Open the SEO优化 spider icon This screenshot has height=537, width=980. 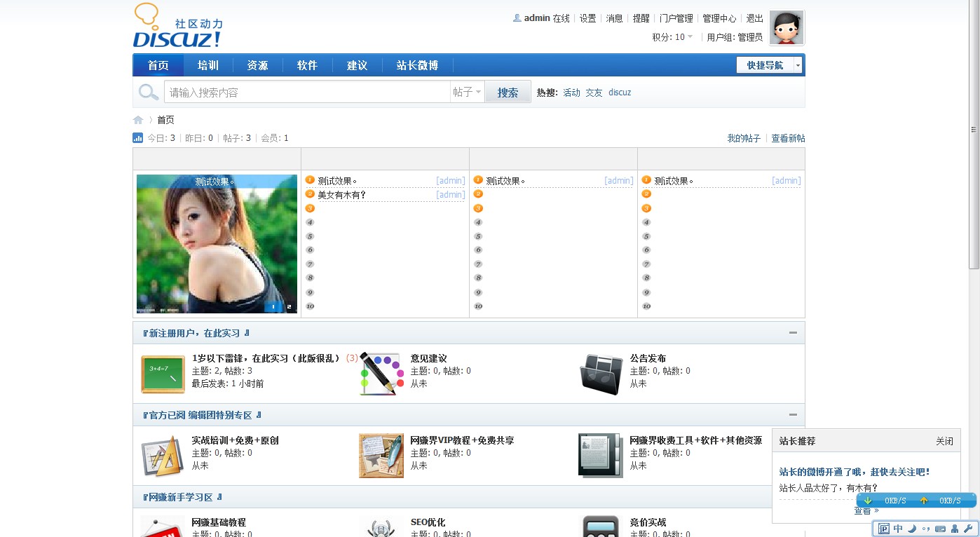pyautogui.click(x=382, y=526)
